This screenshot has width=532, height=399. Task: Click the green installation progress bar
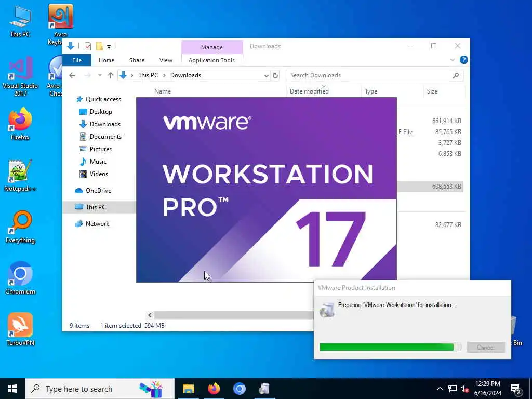pyautogui.click(x=390, y=347)
